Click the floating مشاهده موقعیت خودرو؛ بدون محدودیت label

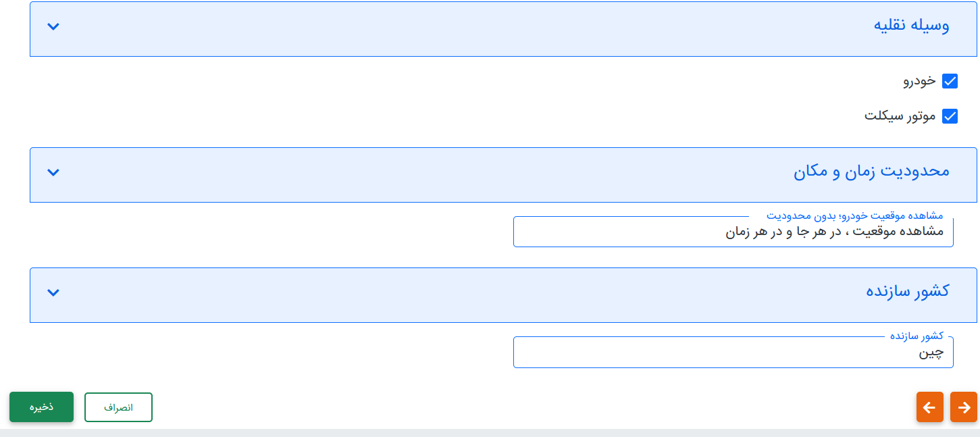pos(854,215)
